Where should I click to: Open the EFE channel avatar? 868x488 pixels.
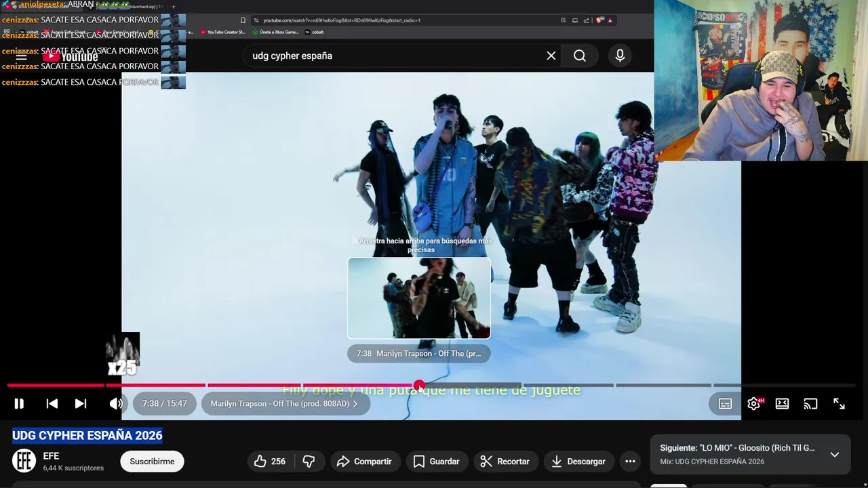(x=24, y=461)
